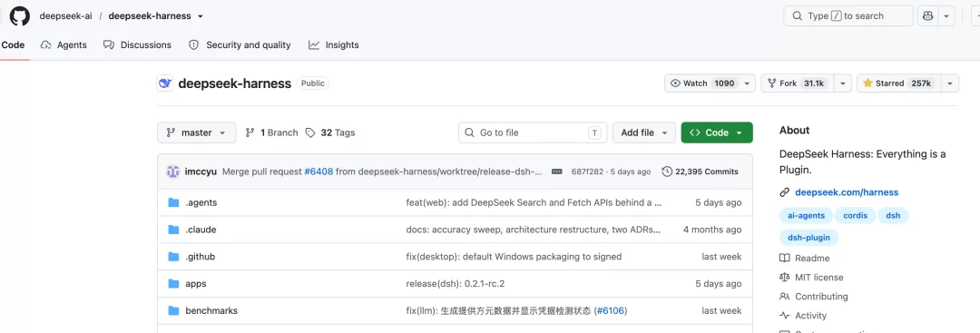The width and height of the screenshot is (980, 333).
Task: Open the .github folder name
Action: click(201, 256)
